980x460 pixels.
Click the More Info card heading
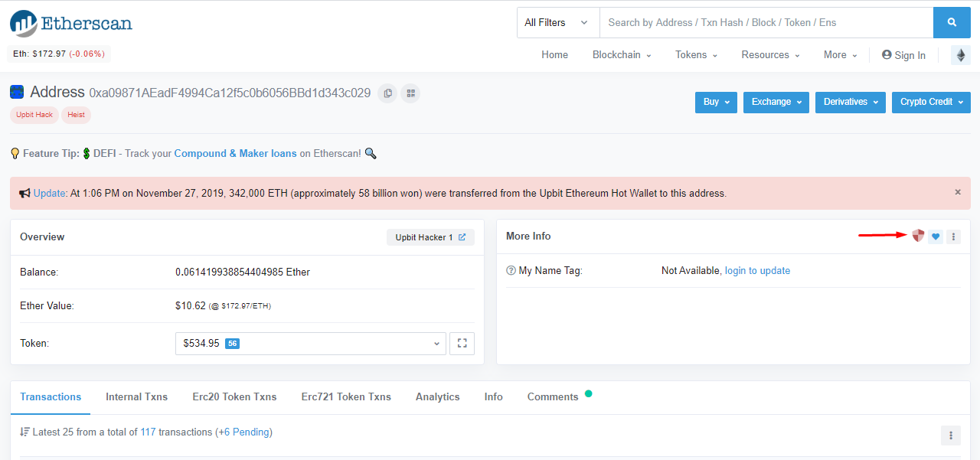click(528, 236)
